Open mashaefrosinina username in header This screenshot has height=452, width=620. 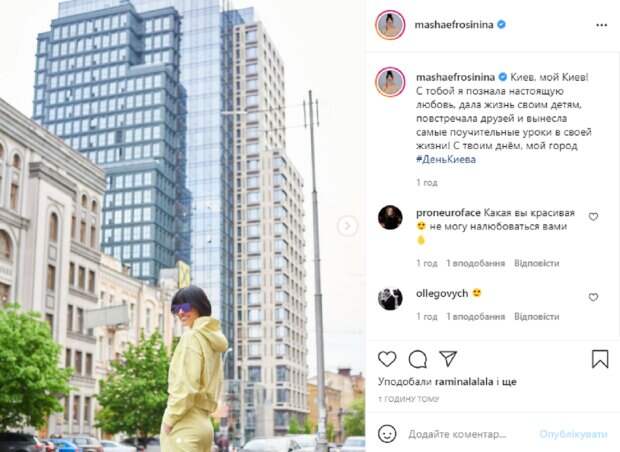(x=454, y=25)
